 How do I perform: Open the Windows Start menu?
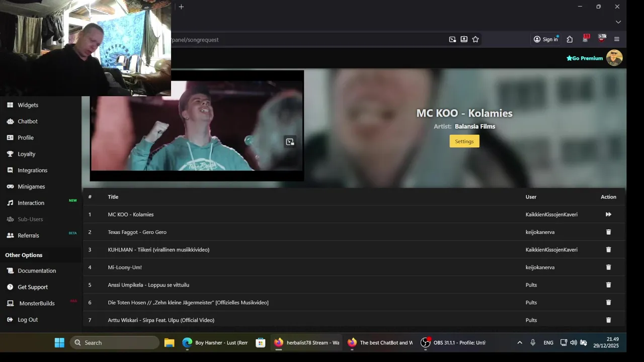click(x=59, y=342)
